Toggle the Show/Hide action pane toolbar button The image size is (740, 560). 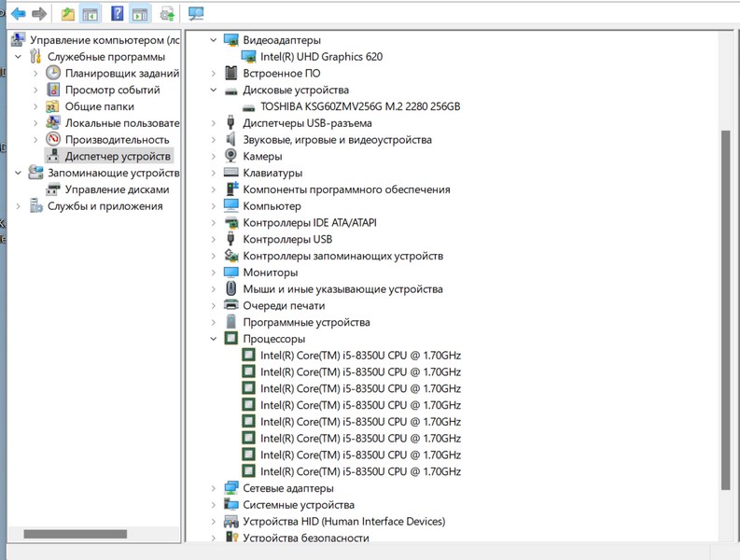(140, 13)
